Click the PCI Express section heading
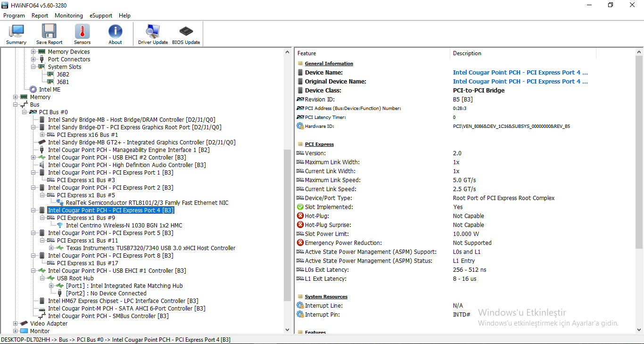The width and height of the screenshot is (644, 344). (319, 144)
